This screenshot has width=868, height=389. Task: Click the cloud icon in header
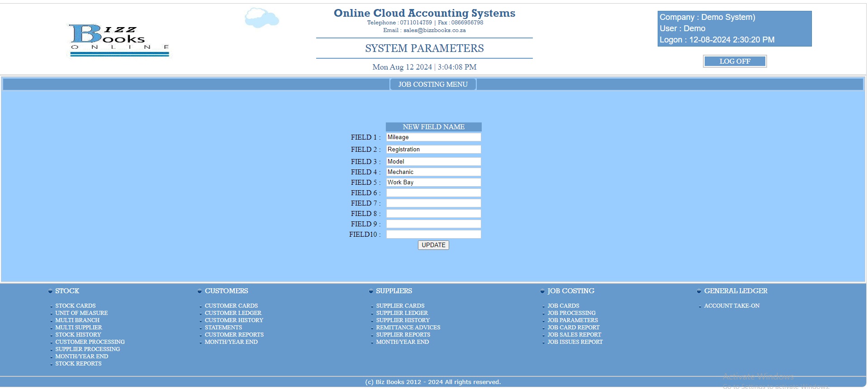click(x=261, y=18)
